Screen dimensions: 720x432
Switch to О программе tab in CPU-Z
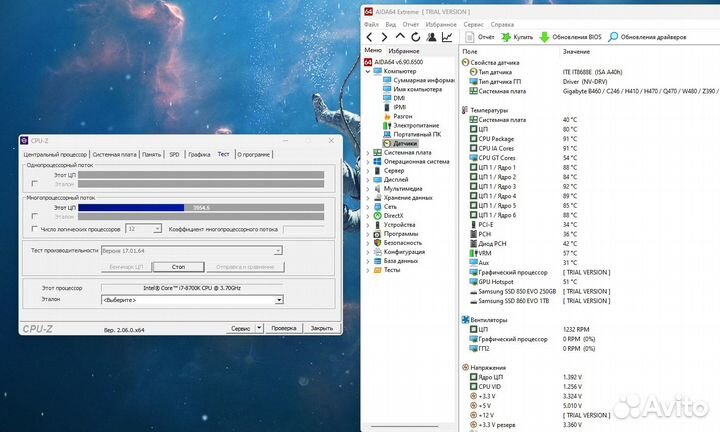(x=253, y=154)
